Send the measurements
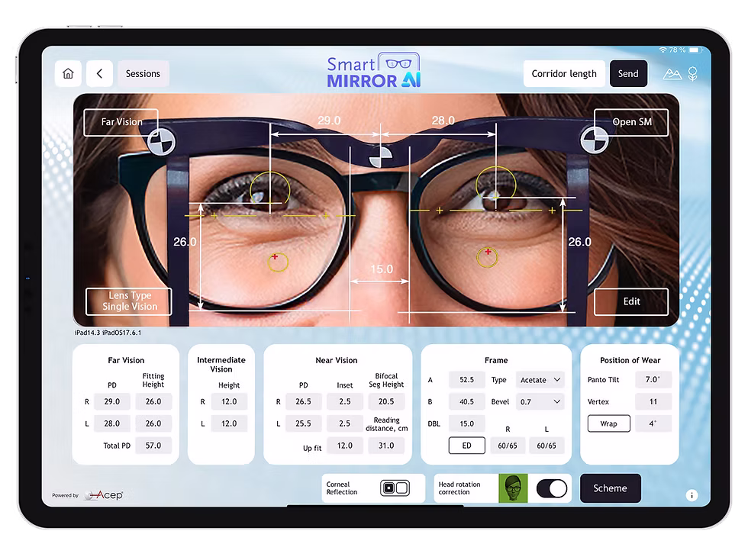Viewport: 748px width, 560px height. 628,73
